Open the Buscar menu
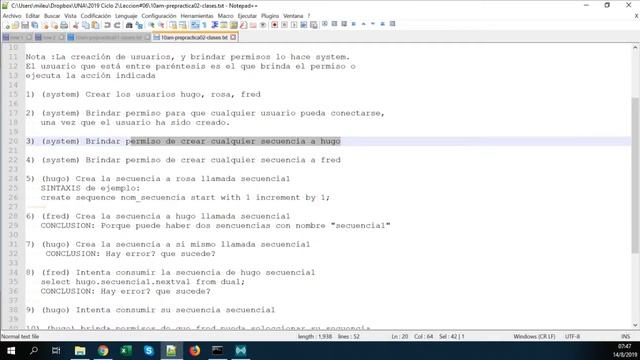The image size is (640, 360). click(x=52, y=16)
